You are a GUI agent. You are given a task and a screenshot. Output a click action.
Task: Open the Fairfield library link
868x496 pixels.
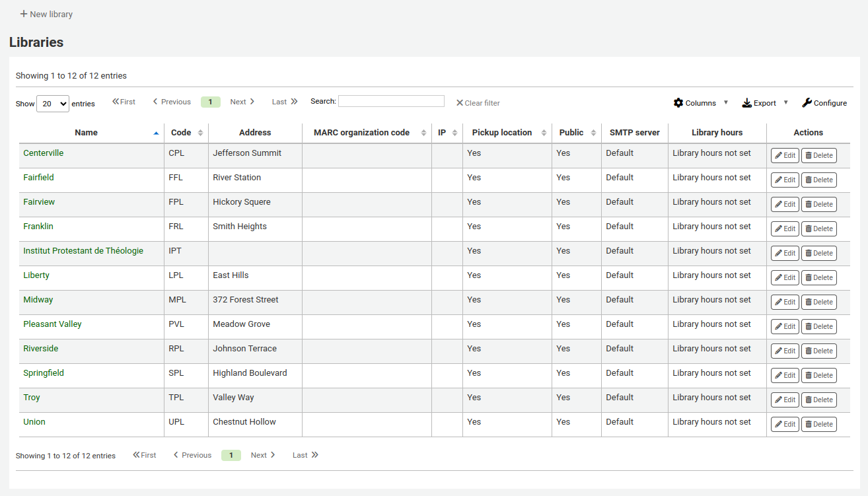coord(38,178)
